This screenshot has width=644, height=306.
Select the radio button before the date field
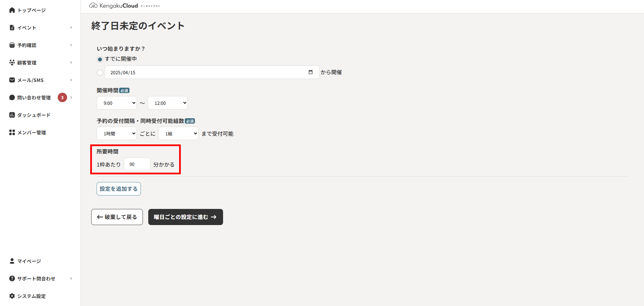[100, 73]
